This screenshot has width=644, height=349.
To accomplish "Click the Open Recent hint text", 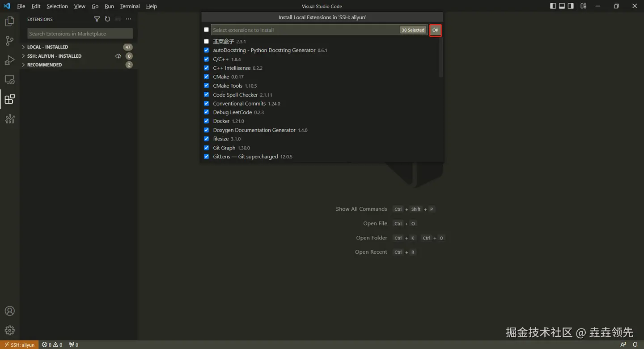I will click(371, 252).
